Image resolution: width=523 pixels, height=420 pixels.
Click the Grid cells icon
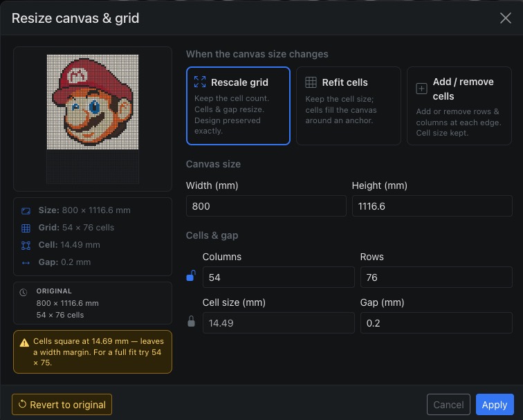(26, 228)
